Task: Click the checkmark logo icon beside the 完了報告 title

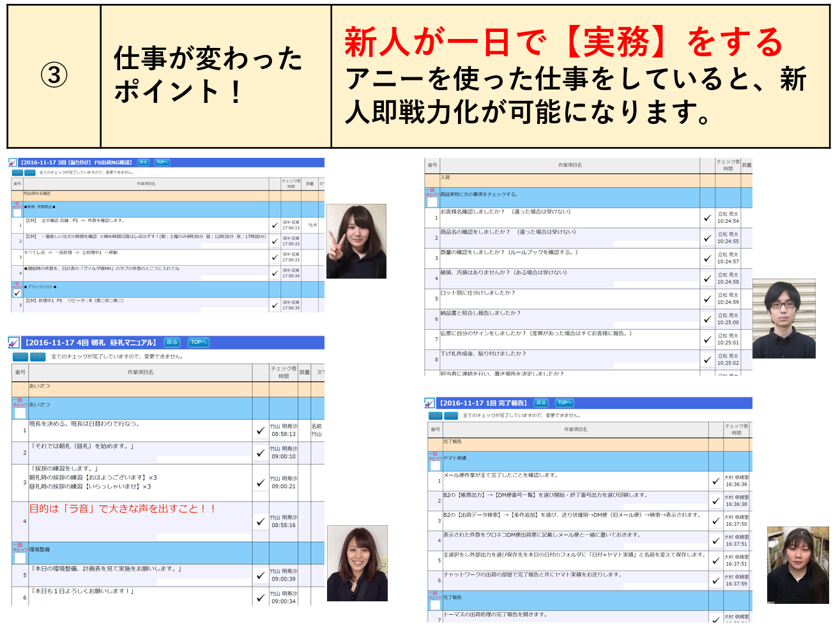Action: click(x=430, y=403)
